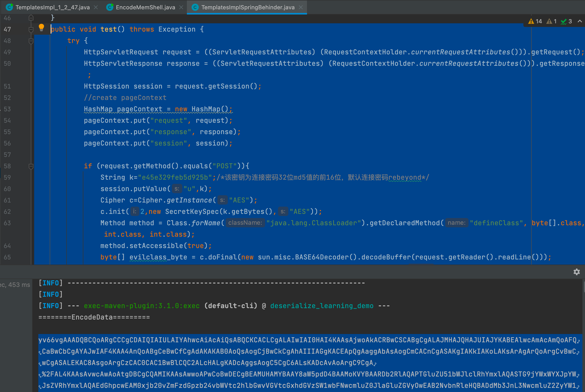Open the run panel gear settings
585x392 pixels.
pos(576,272)
